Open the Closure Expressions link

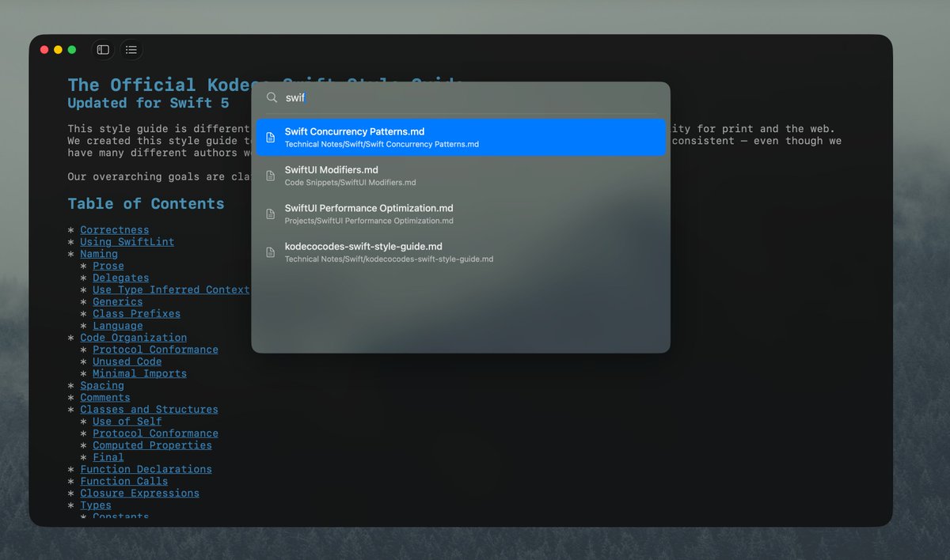[x=139, y=493]
